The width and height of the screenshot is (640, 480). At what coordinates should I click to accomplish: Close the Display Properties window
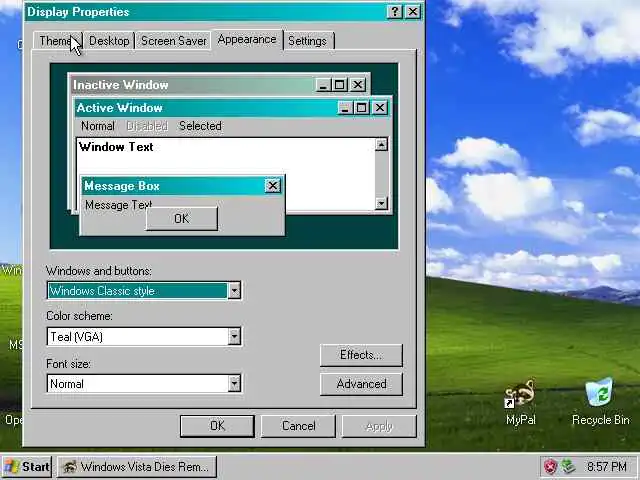point(413,12)
